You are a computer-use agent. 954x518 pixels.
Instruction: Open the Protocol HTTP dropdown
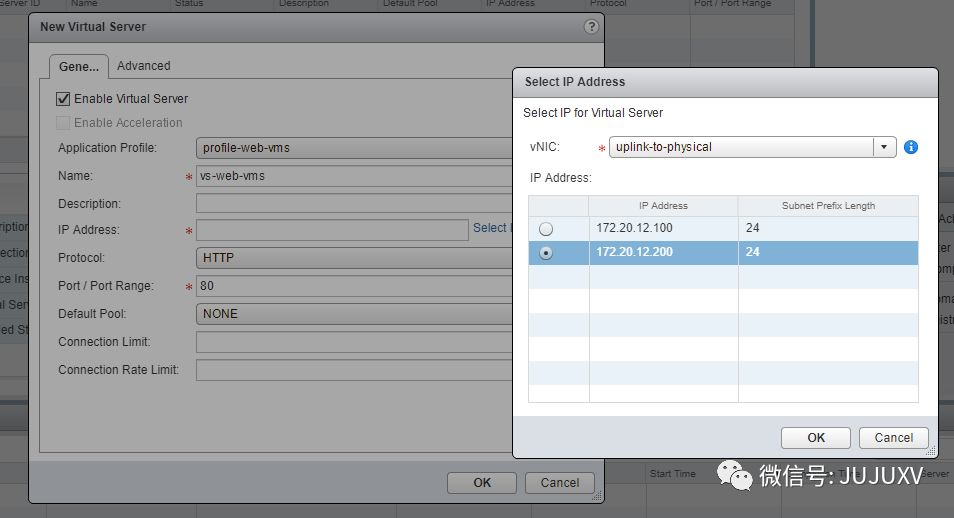[354, 257]
